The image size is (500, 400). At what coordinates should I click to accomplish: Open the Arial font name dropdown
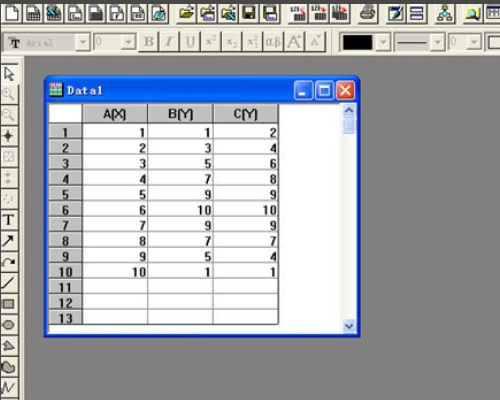(x=83, y=42)
